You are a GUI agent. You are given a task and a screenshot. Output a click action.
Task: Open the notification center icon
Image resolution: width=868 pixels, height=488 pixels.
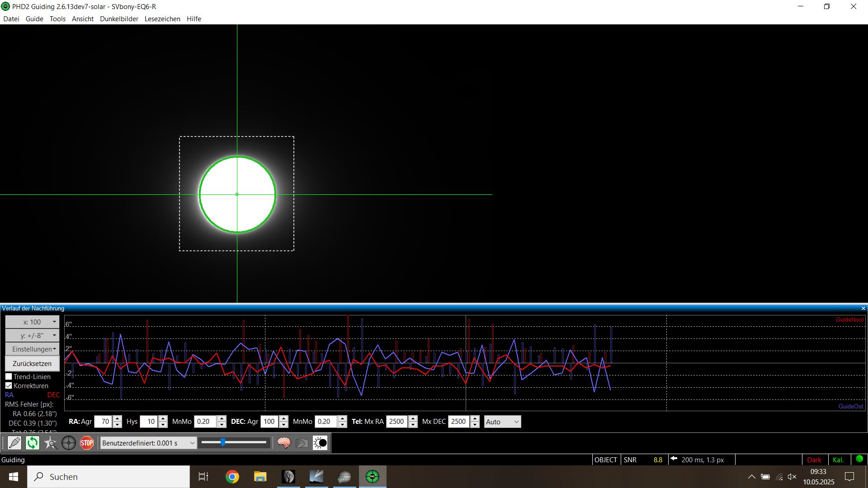850,477
